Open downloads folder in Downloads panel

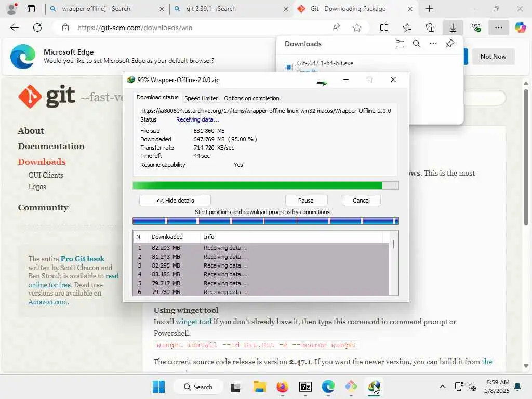coord(400,44)
